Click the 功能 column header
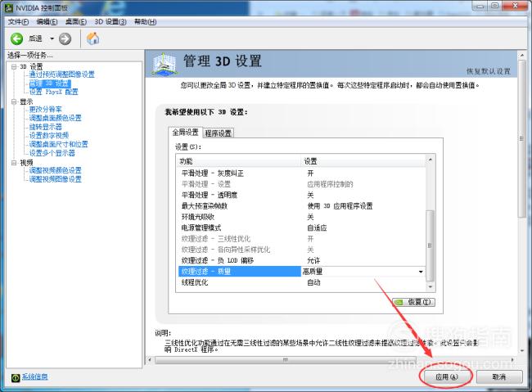This screenshot has height=392, width=532. tap(239, 161)
